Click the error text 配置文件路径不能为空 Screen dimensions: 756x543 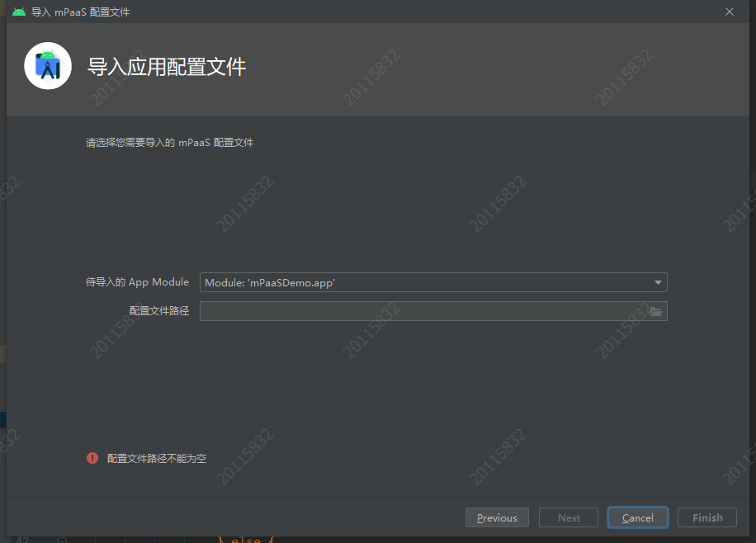[x=157, y=458]
